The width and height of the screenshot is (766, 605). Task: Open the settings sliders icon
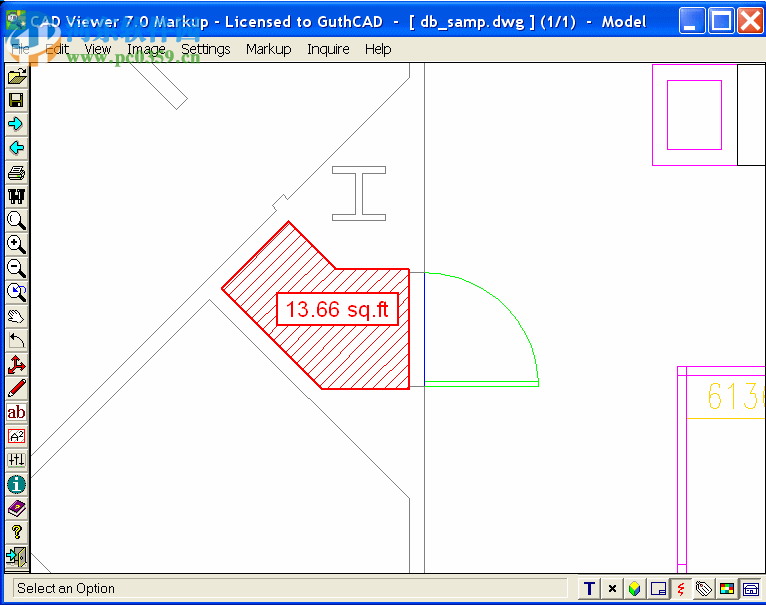click(x=17, y=460)
